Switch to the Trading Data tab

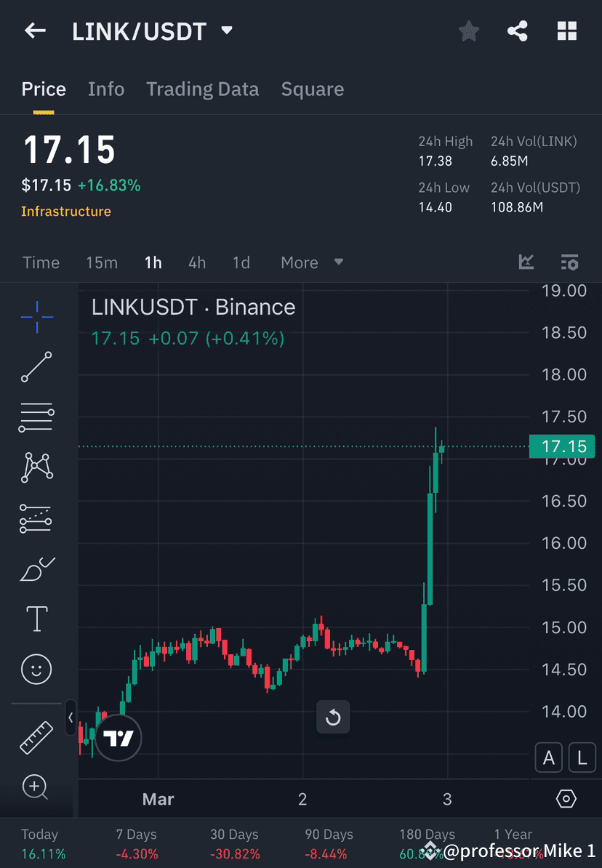click(x=203, y=89)
